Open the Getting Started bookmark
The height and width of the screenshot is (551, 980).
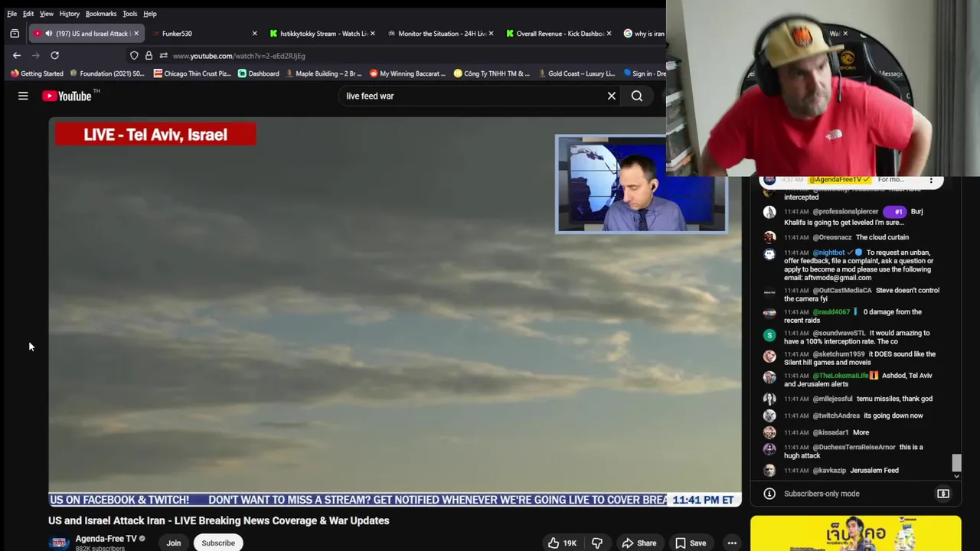click(x=37, y=73)
